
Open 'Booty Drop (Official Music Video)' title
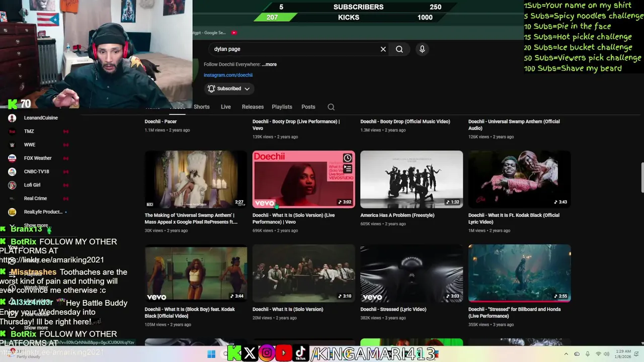(x=405, y=122)
